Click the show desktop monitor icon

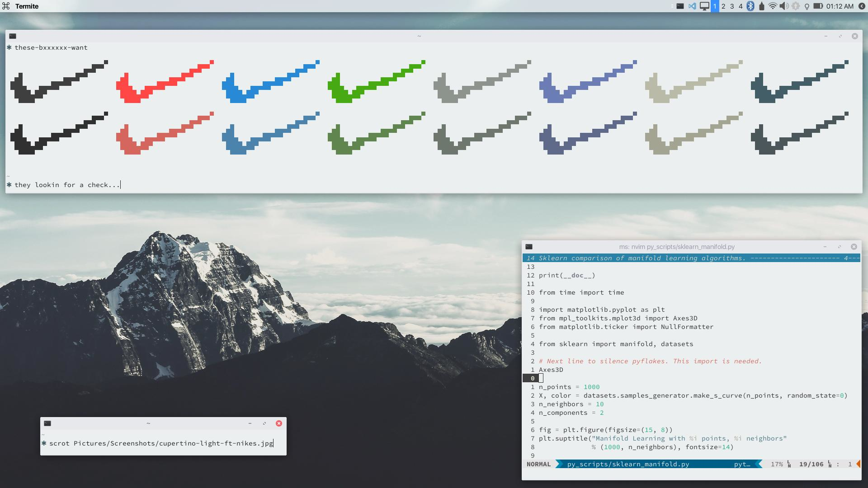point(704,6)
